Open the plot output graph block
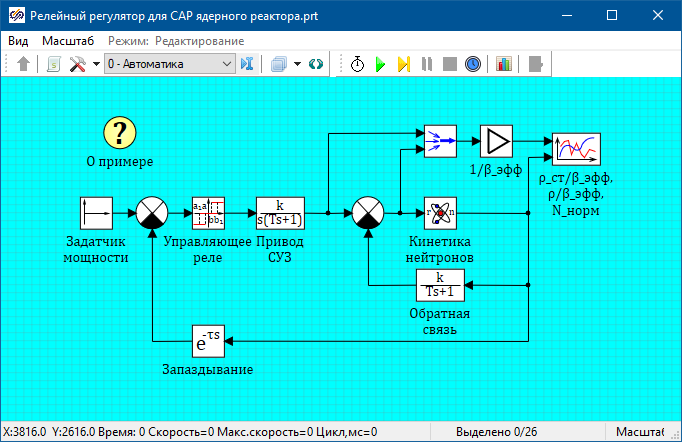Viewport: 682px width, 442px height. 576,148
